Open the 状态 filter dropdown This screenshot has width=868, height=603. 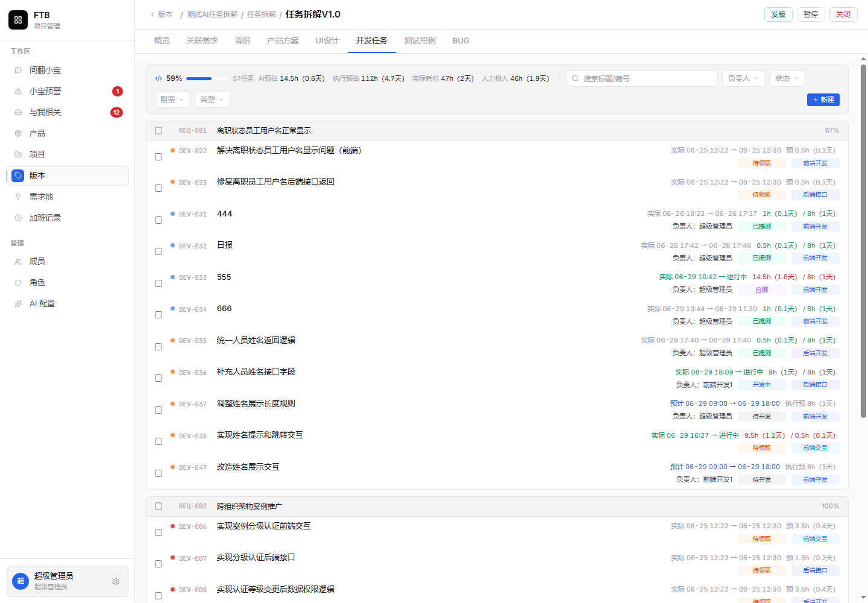tap(787, 78)
